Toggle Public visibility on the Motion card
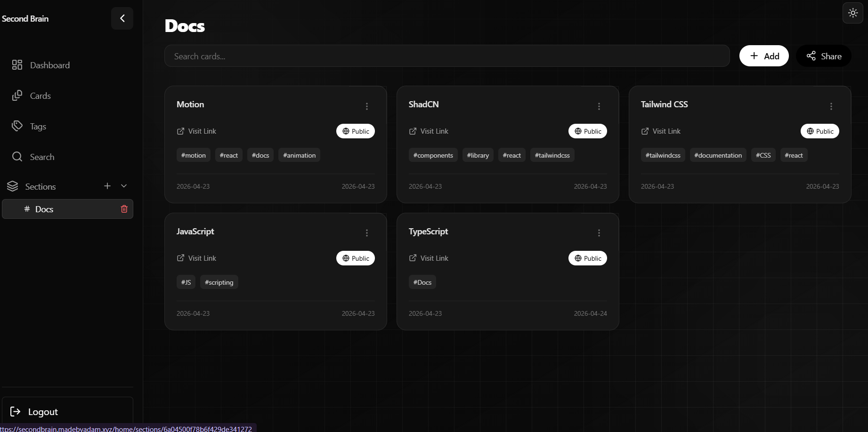 point(356,131)
